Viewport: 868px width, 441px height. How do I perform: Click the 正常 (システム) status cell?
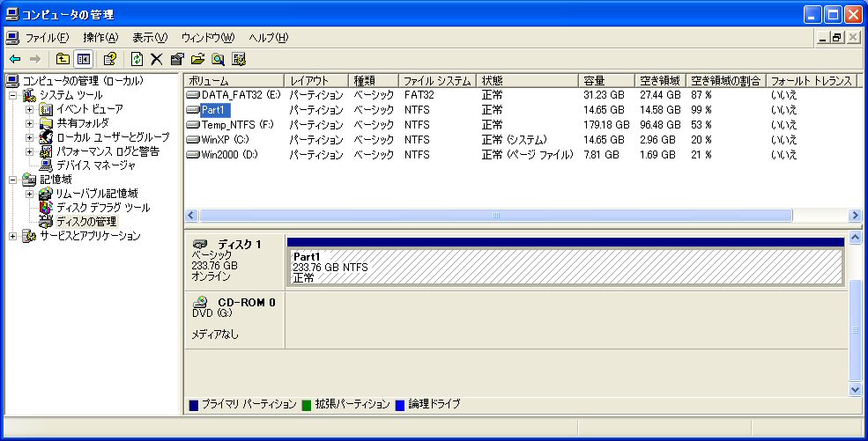pyautogui.click(x=515, y=140)
